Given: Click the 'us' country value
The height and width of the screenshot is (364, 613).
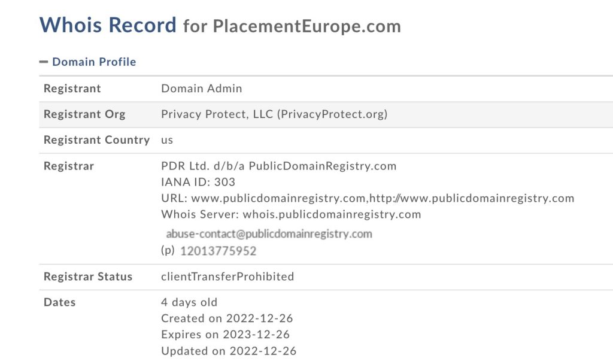Looking at the screenshot, I should 167,140.
